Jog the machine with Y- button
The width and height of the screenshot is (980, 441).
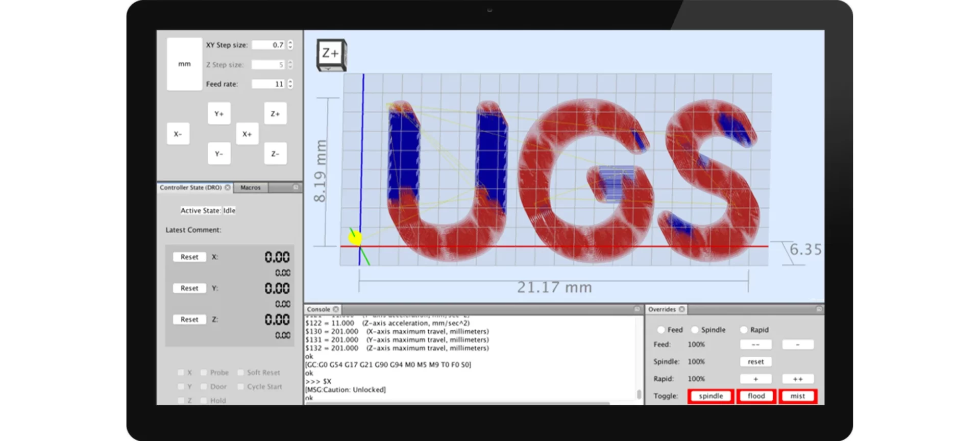219,154
